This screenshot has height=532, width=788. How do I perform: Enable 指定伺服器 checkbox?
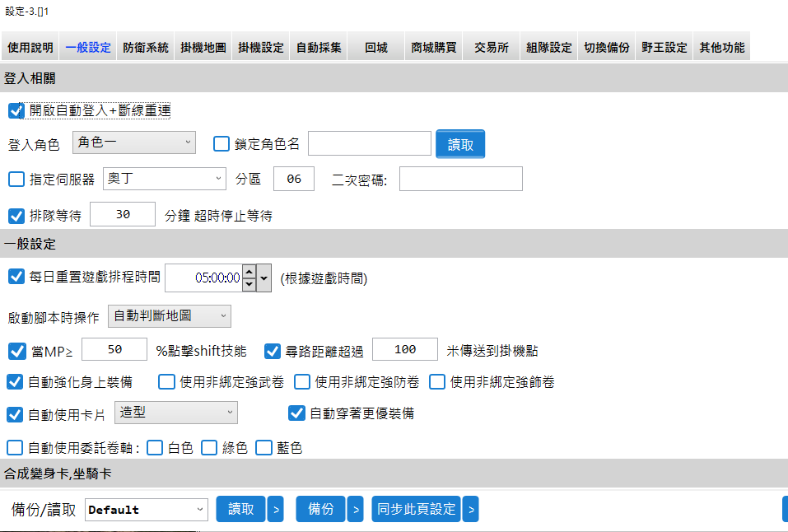[16, 179]
